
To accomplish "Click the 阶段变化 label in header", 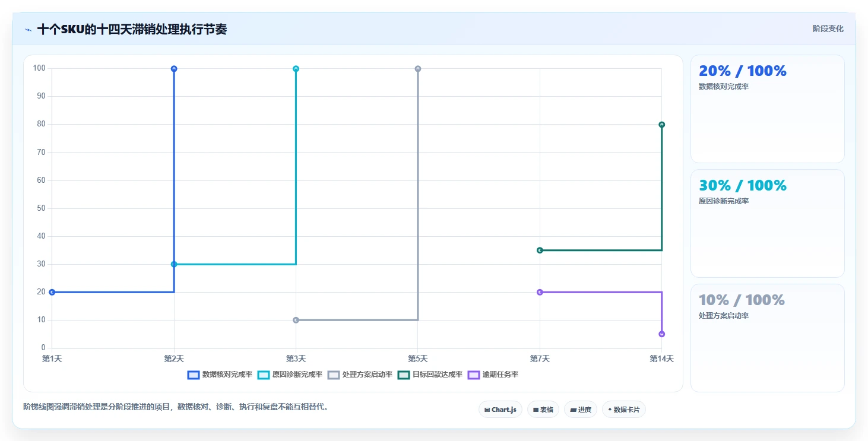I will click(x=828, y=29).
